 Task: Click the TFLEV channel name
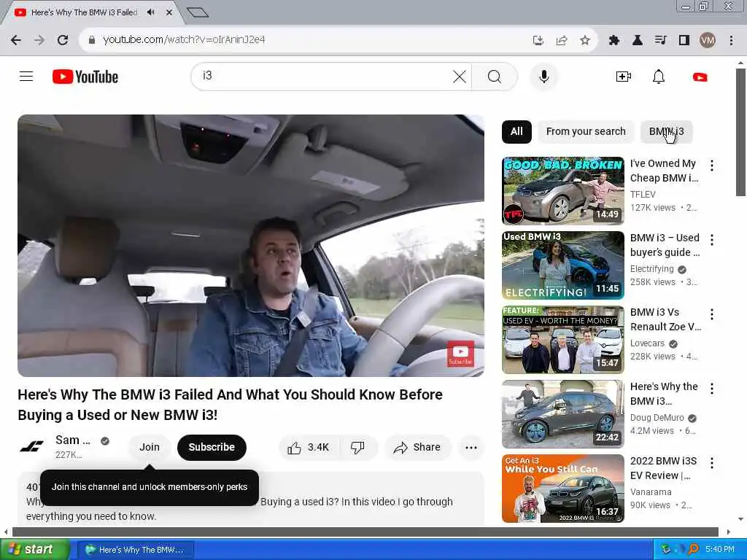[x=643, y=194]
